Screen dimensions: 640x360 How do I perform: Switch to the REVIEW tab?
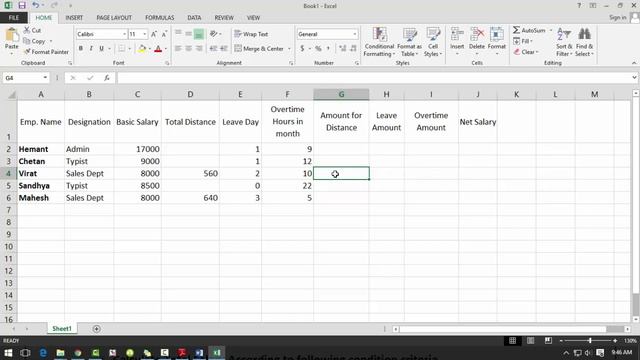(224, 18)
